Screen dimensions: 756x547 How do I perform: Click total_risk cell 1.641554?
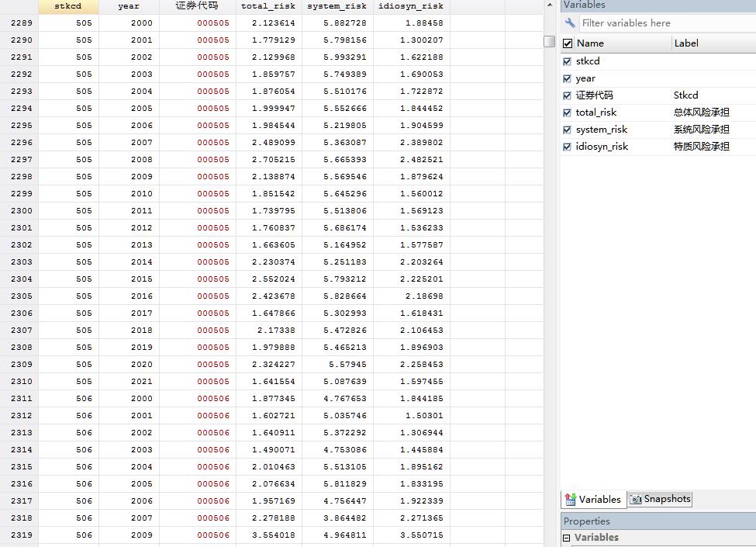coord(269,382)
